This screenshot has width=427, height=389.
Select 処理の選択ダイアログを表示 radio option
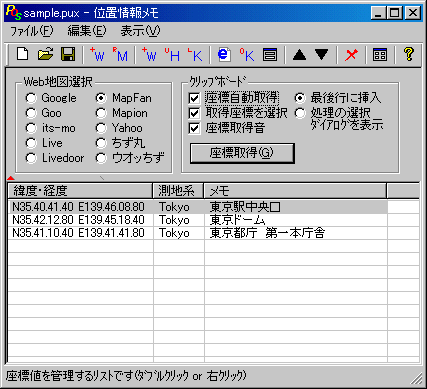tap(300, 113)
